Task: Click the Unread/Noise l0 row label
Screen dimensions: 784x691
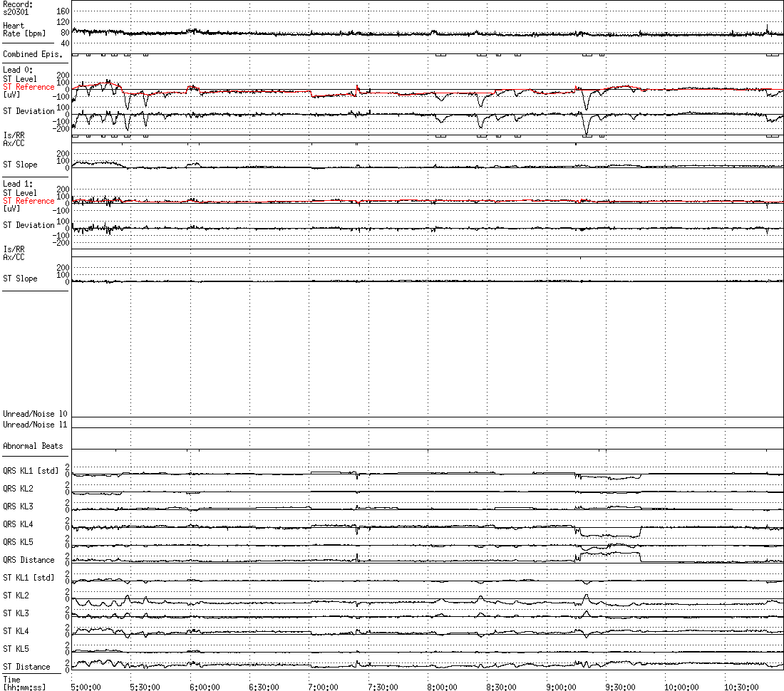Action: tap(35, 414)
